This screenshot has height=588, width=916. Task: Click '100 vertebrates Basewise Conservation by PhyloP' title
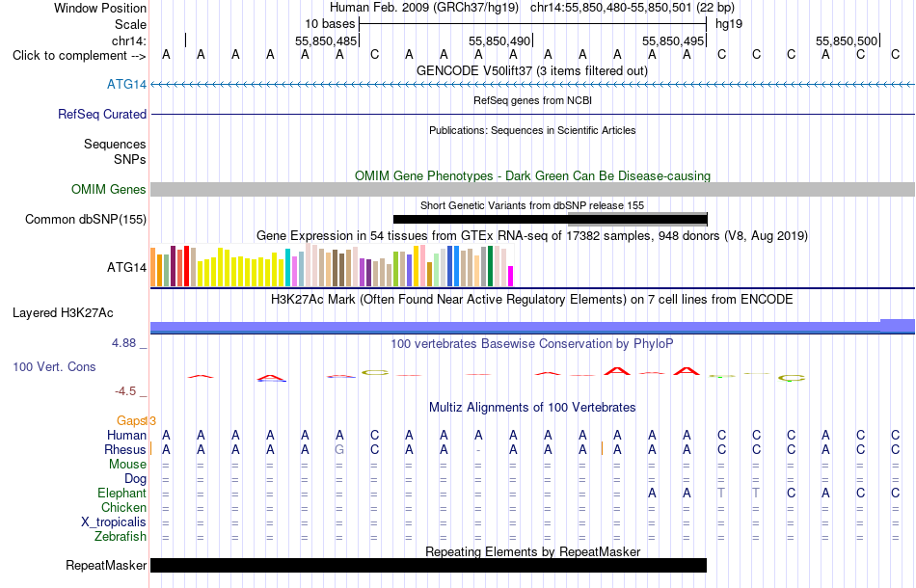tap(532, 344)
